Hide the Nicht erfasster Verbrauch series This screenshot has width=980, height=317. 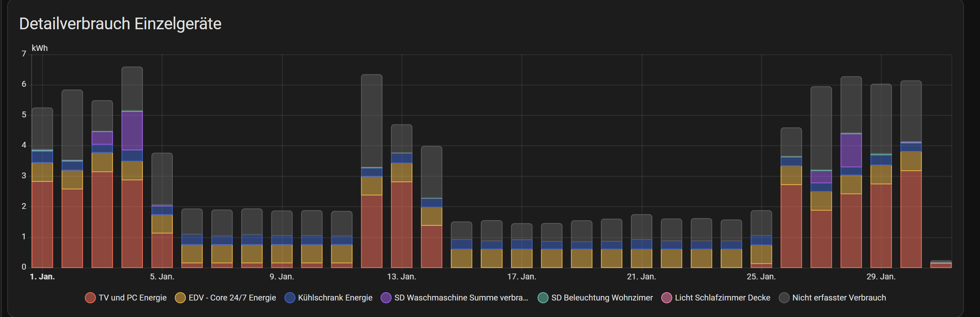[784, 298]
